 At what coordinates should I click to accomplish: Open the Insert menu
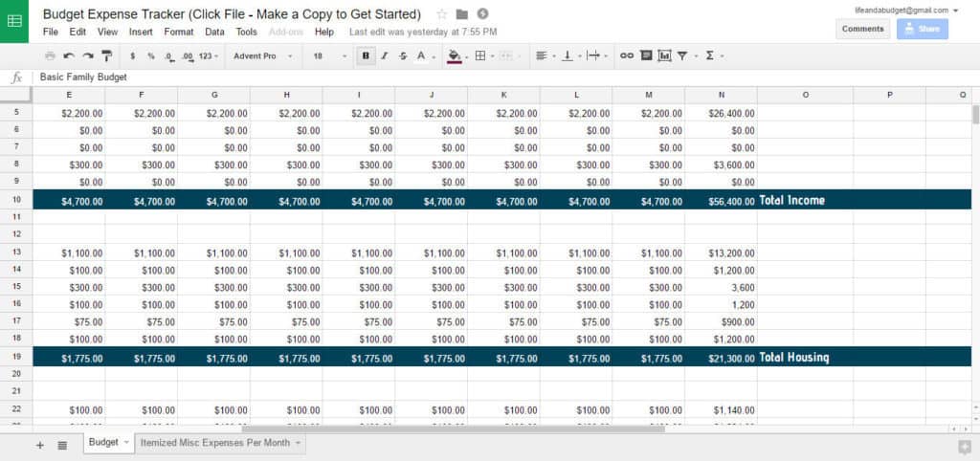pyautogui.click(x=142, y=32)
